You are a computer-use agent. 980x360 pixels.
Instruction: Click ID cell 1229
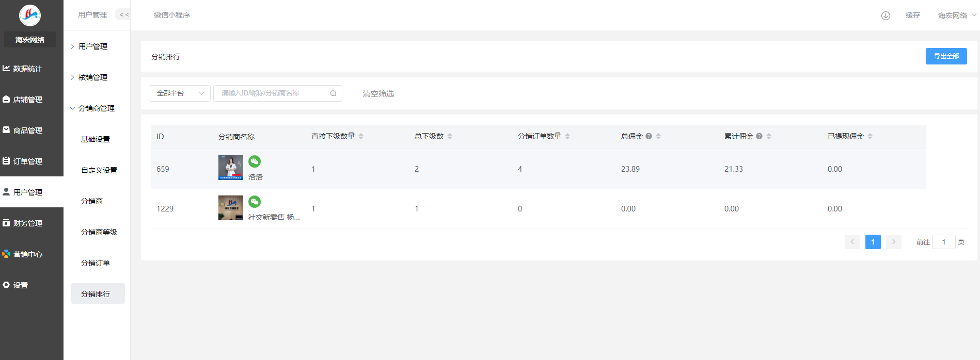[x=165, y=209]
